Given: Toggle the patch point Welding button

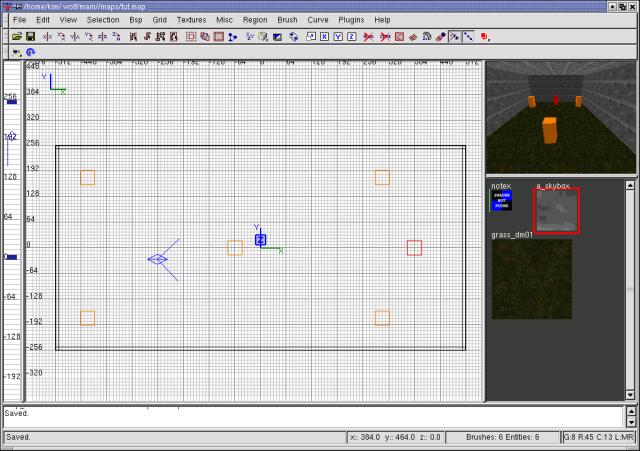Looking at the screenshot, I should point(454,37).
